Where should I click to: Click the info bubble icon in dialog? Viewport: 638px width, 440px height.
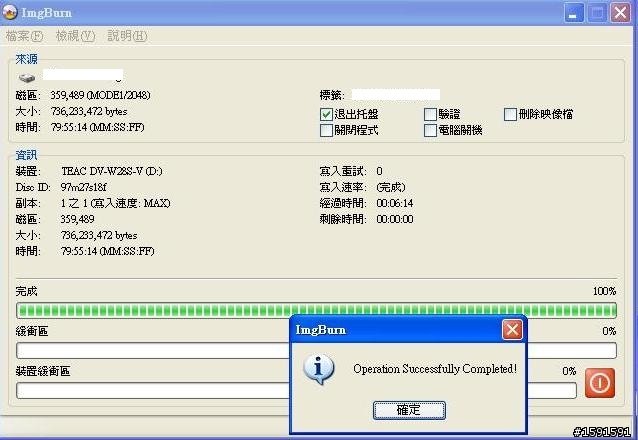tap(319, 369)
